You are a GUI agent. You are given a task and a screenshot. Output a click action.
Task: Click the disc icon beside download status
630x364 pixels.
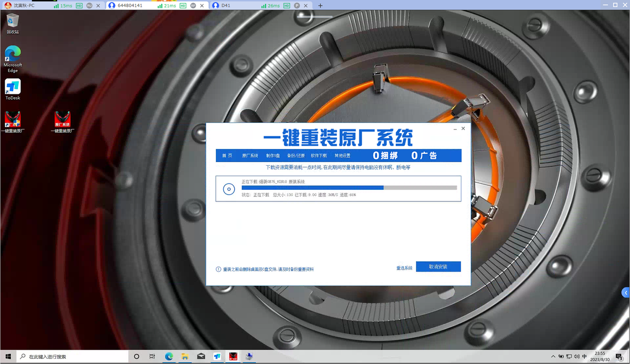click(229, 189)
